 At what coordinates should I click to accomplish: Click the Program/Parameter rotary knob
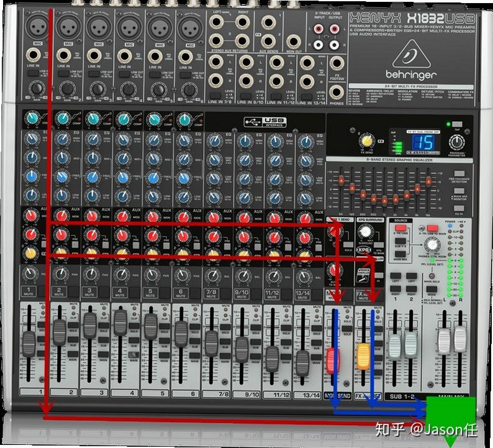click(456, 142)
